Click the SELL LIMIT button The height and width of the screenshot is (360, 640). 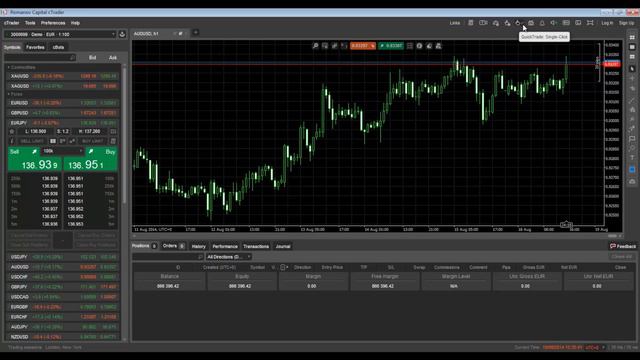(32, 141)
